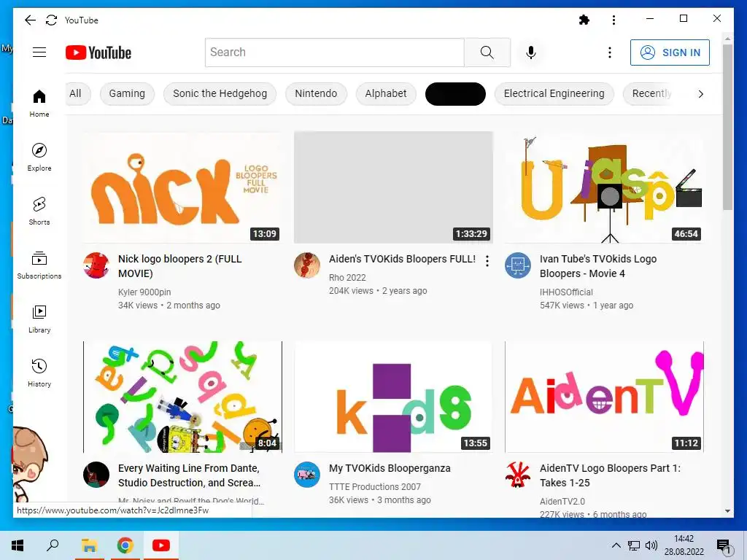Open Windows taskbar search
This screenshot has width=747, height=560.
click(53, 545)
